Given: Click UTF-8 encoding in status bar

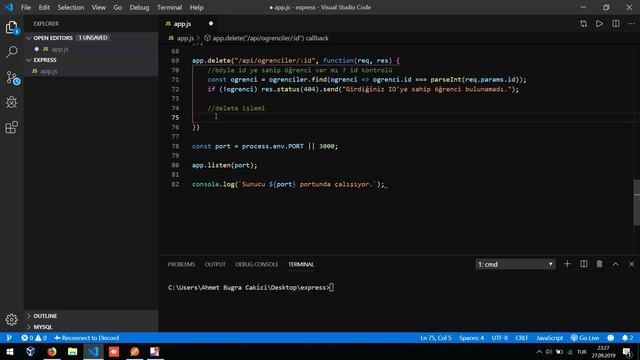Looking at the screenshot, I should 500,338.
